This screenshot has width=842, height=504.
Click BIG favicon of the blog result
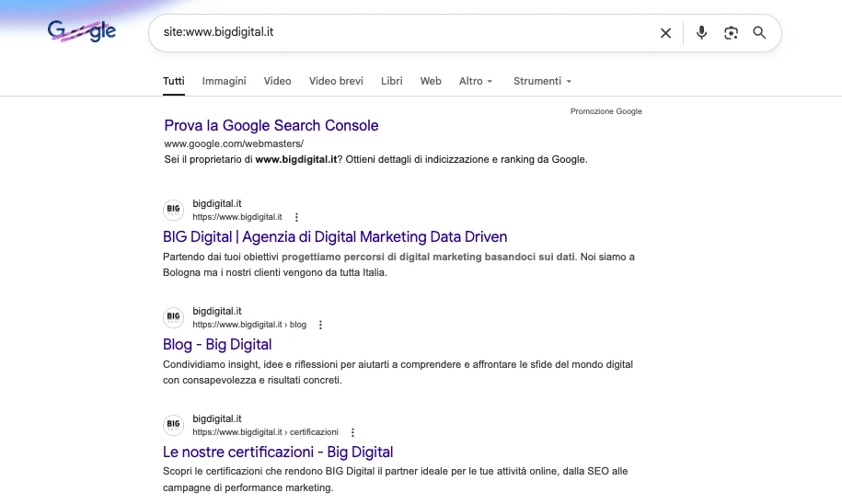click(x=173, y=317)
